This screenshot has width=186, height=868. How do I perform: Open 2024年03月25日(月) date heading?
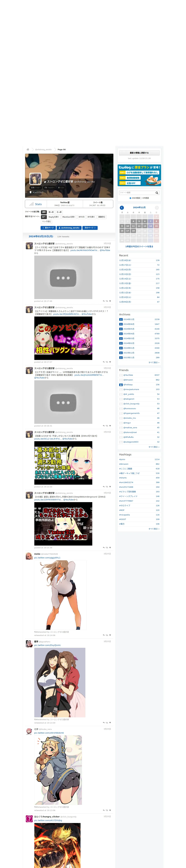tap(41, 237)
